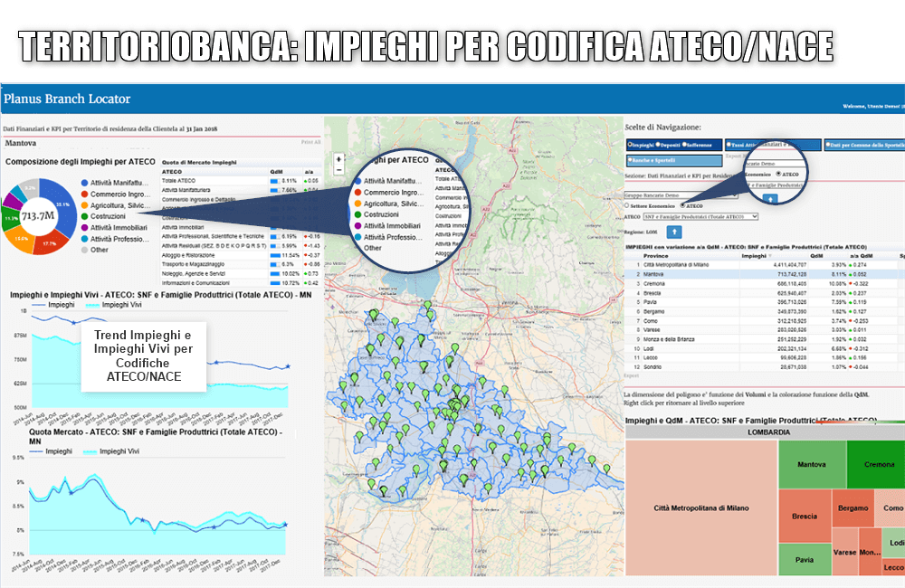The height and width of the screenshot is (588, 905).
Task: Click the purple Attività Immobiliari legend dot
Action: coord(85,228)
